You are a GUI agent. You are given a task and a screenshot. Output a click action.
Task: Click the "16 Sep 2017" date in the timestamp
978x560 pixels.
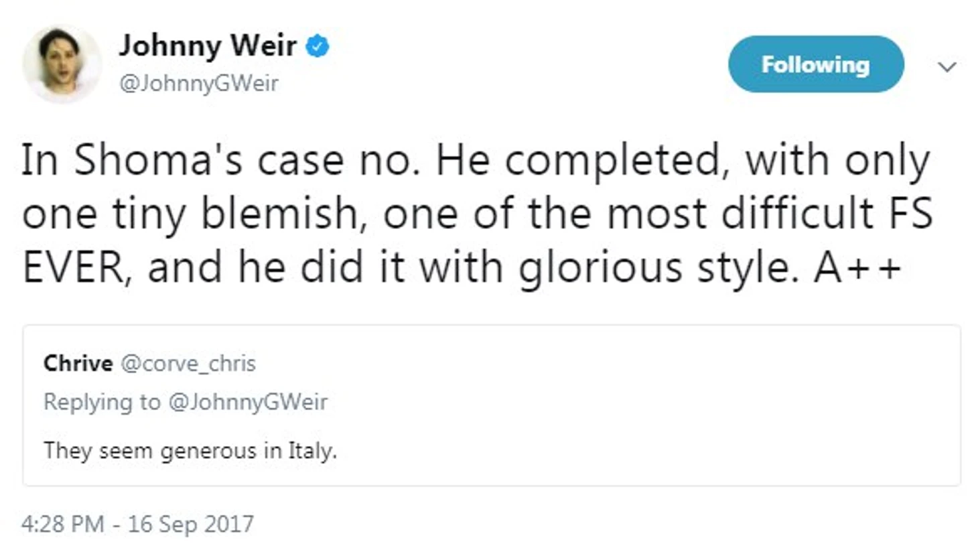pyautogui.click(x=191, y=524)
